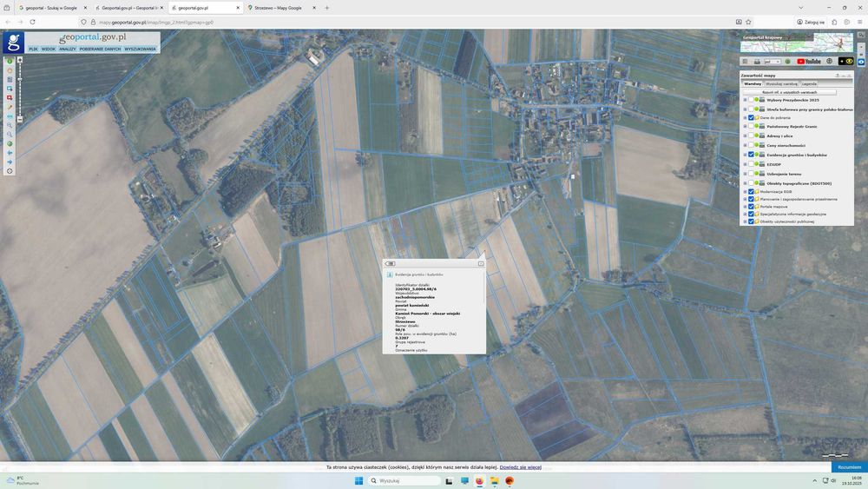Click the print icon above layers panel
The image size is (868, 489).
coord(757,62)
